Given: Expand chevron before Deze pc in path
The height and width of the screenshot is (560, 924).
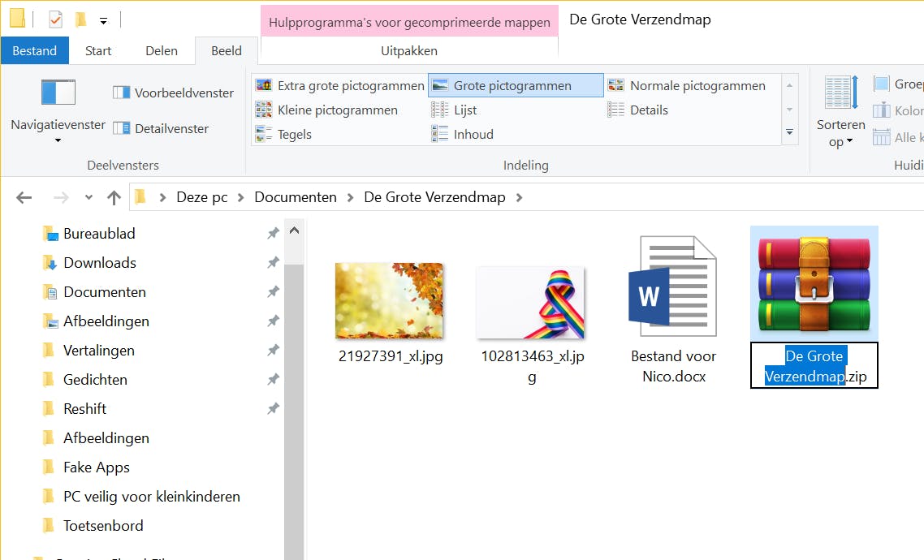Looking at the screenshot, I should (162, 197).
